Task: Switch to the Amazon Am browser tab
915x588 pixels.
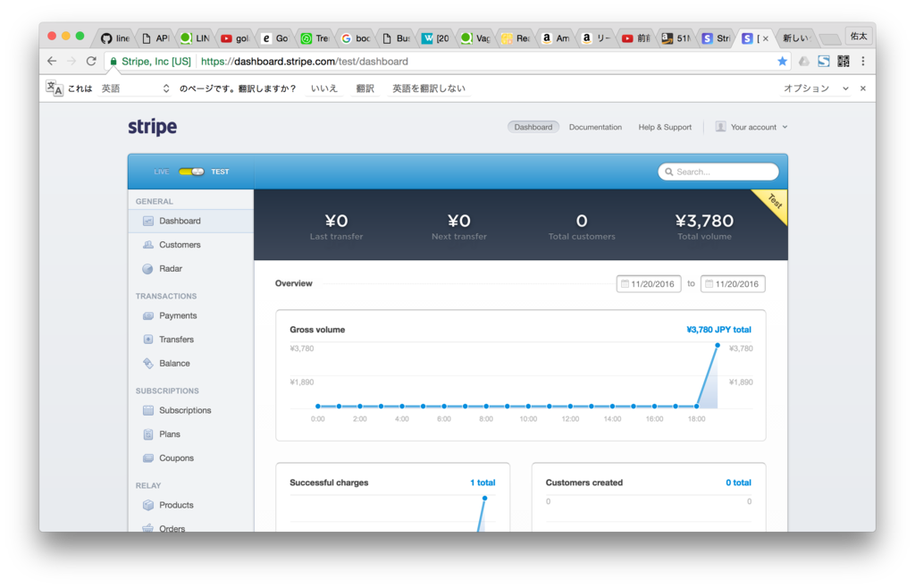Action: [x=556, y=38]
